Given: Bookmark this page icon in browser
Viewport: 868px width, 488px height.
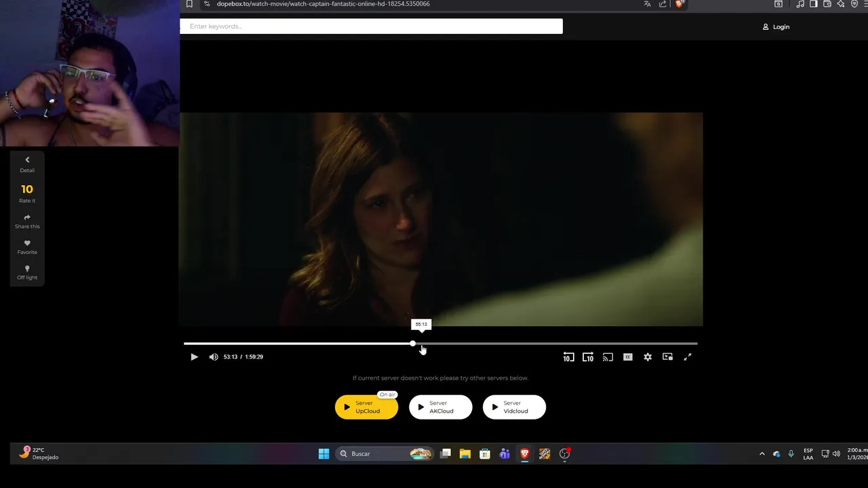Looking at the screenshot, I should click(189, 4).
